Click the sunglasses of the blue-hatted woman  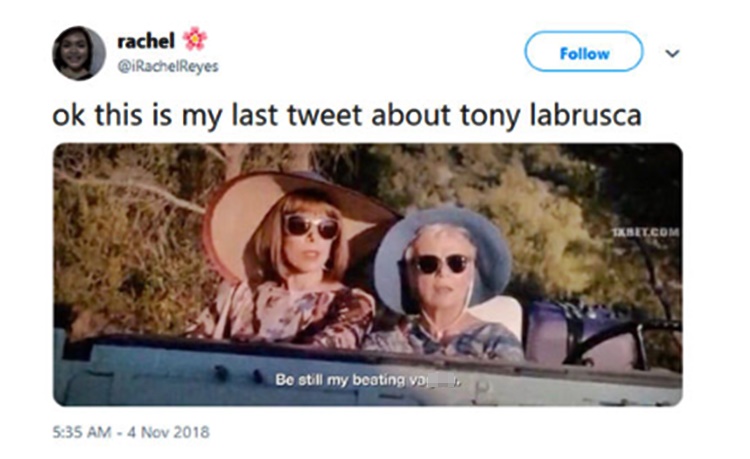pyautogui.click(x=442, y=264)
